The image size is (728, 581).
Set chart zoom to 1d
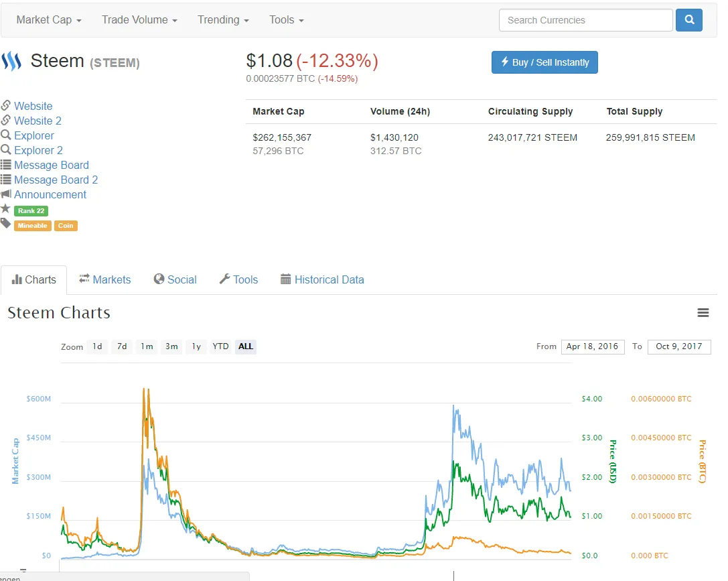tap(97, 346)
